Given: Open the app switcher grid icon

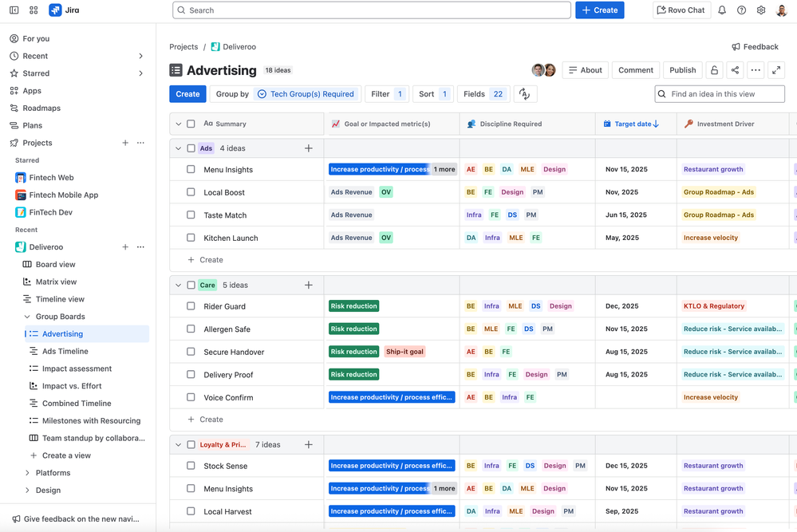Looking at the screenshot, I should tap(34, 10).
